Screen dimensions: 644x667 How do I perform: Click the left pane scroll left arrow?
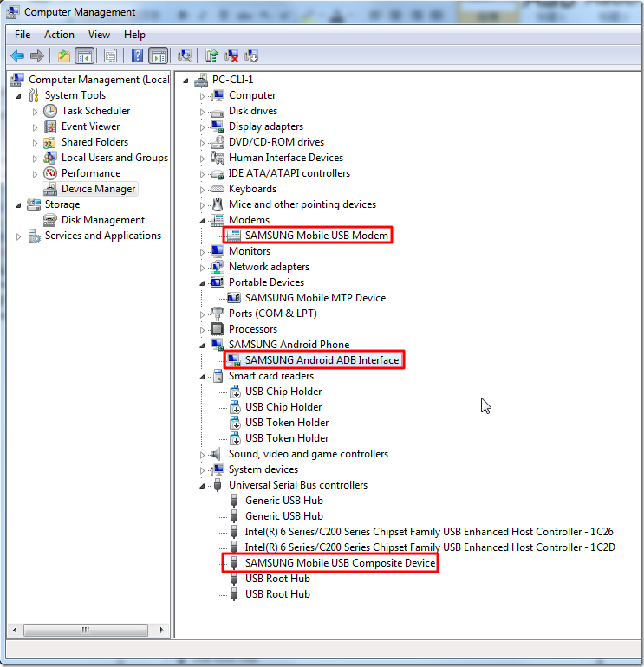(15, 630)
